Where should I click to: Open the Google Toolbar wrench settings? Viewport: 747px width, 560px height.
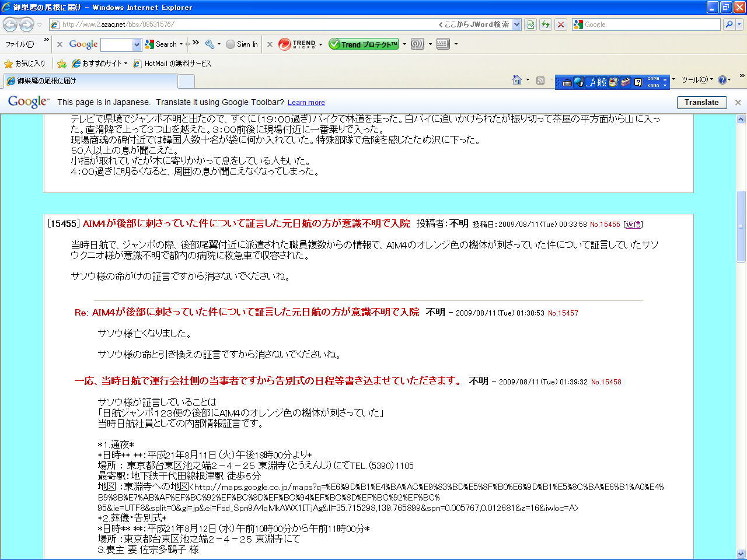coord(210,44)
